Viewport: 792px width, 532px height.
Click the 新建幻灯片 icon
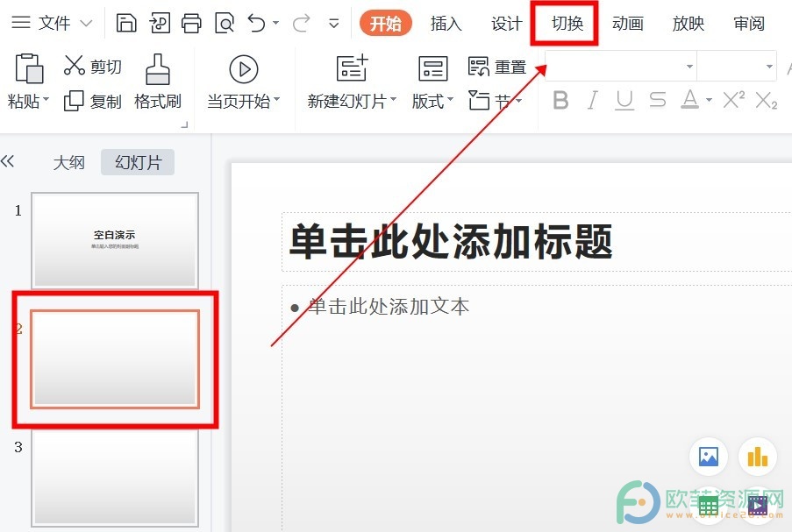(x=352, y=68)
